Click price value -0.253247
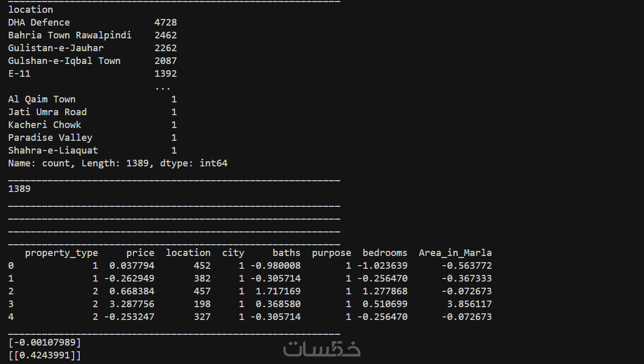 [x=129, y=317]
